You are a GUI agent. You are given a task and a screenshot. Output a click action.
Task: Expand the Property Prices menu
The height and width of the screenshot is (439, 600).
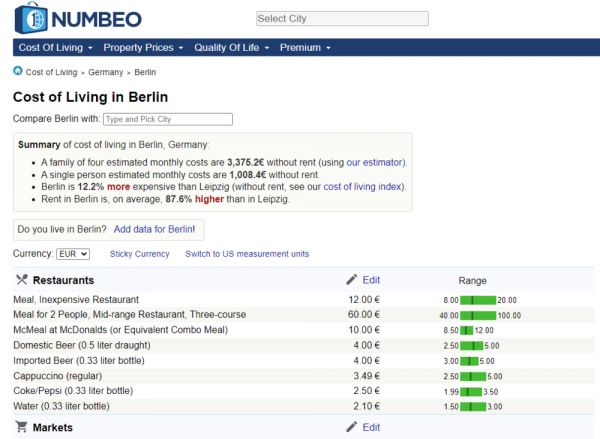(143, 47)
